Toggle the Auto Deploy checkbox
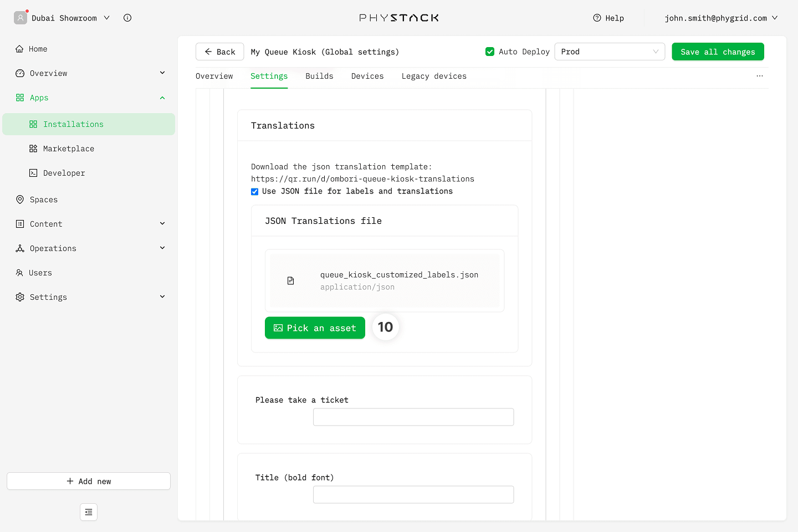 (x=490, y=52)
